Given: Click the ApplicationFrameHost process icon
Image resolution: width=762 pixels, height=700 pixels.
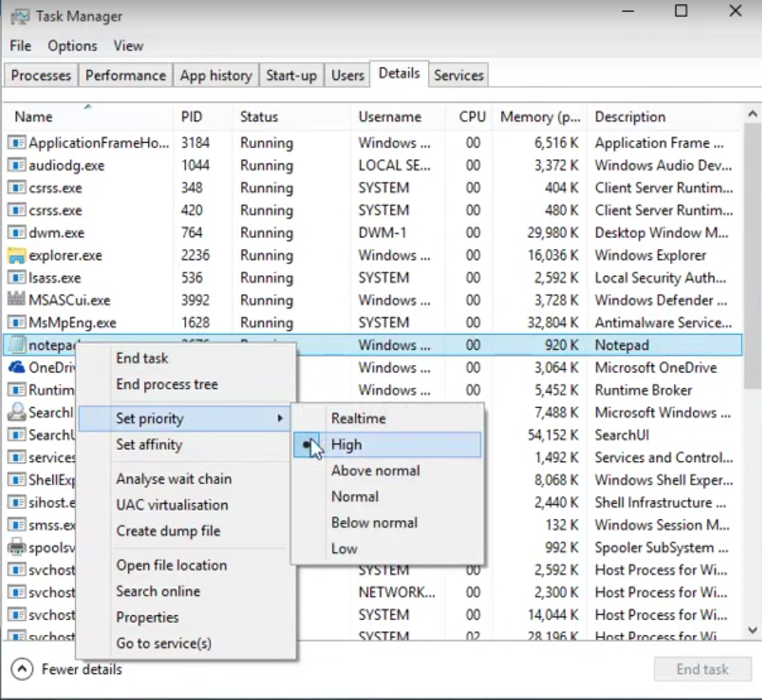Looking at the screenshot, I should (x=17, y=143).
